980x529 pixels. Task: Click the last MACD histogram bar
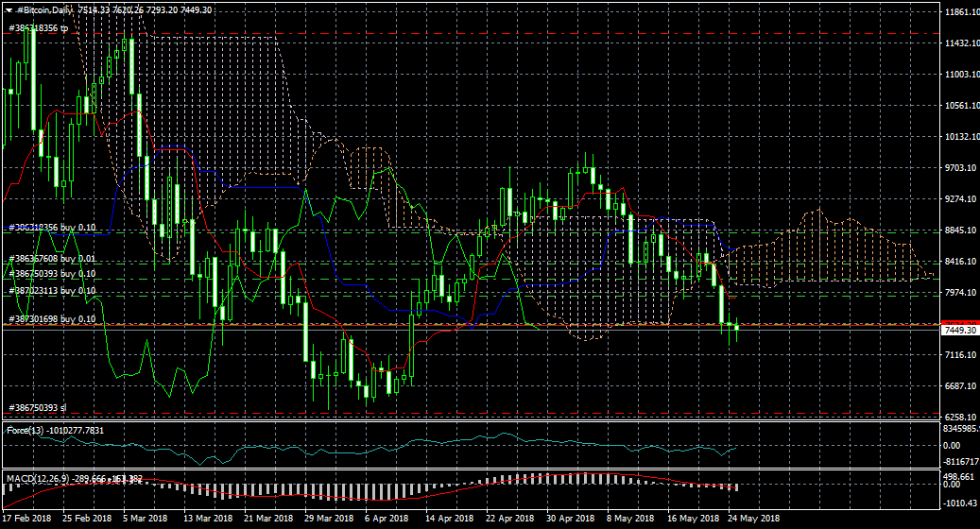click(x=736, y=486)
